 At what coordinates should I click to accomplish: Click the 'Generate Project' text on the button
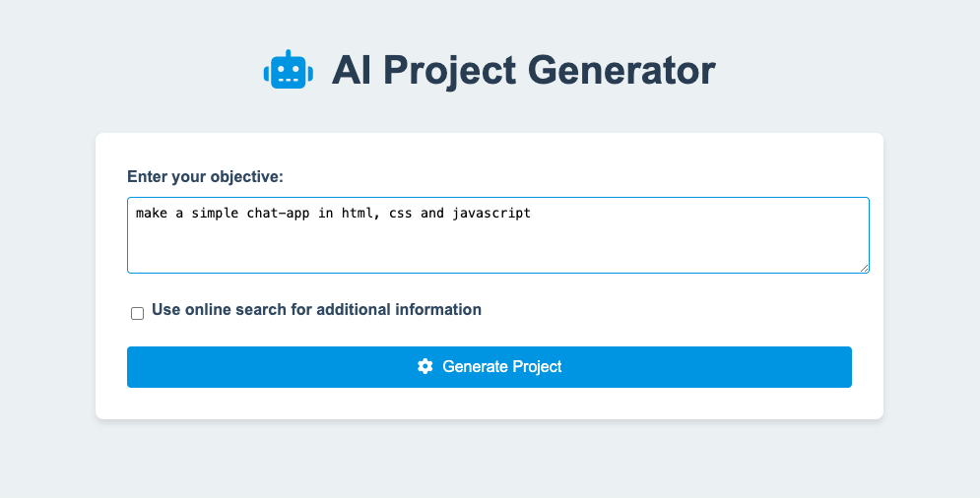coord(502,366)
